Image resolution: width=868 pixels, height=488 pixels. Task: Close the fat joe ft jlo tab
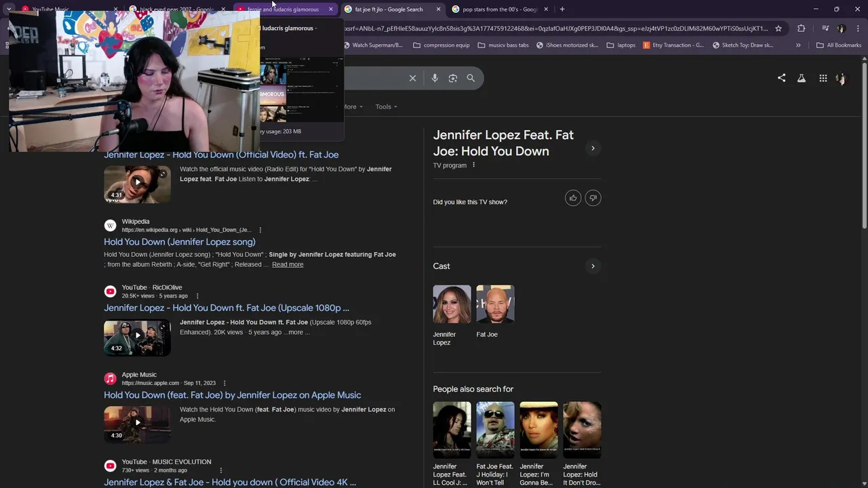coord(438,9)
